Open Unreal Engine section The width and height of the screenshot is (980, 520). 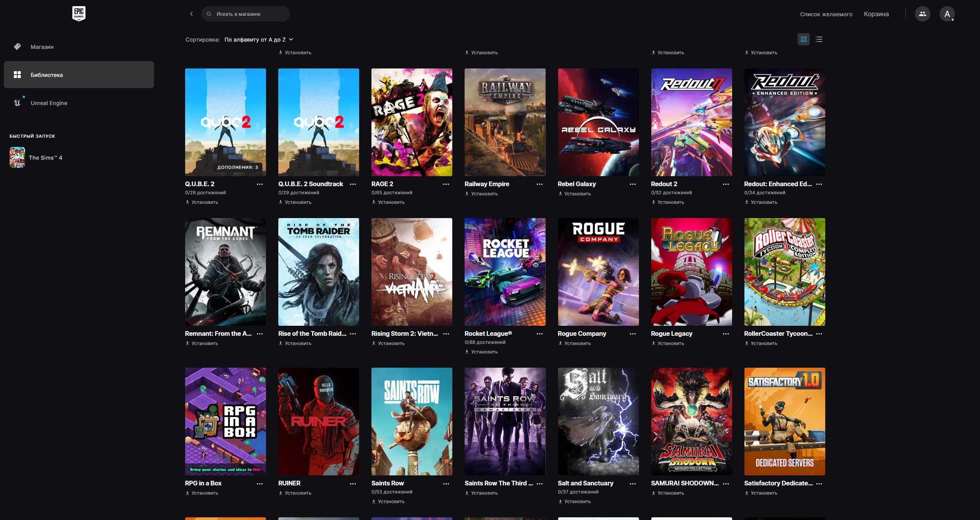pyautogui.click(x=79, y=103)
